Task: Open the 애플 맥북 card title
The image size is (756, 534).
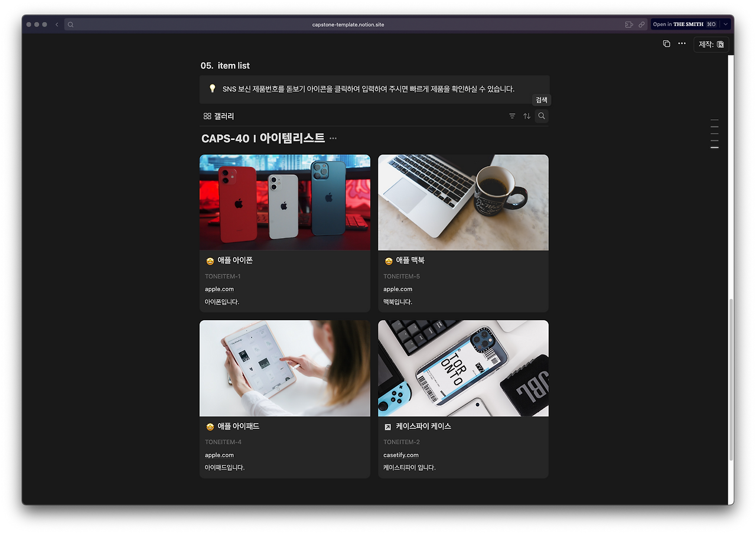Action: (410, 261)
